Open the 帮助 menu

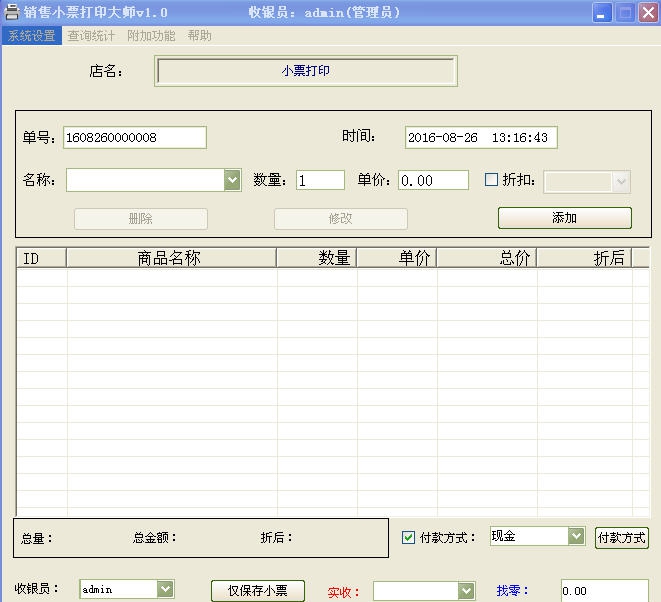[199, 36]
